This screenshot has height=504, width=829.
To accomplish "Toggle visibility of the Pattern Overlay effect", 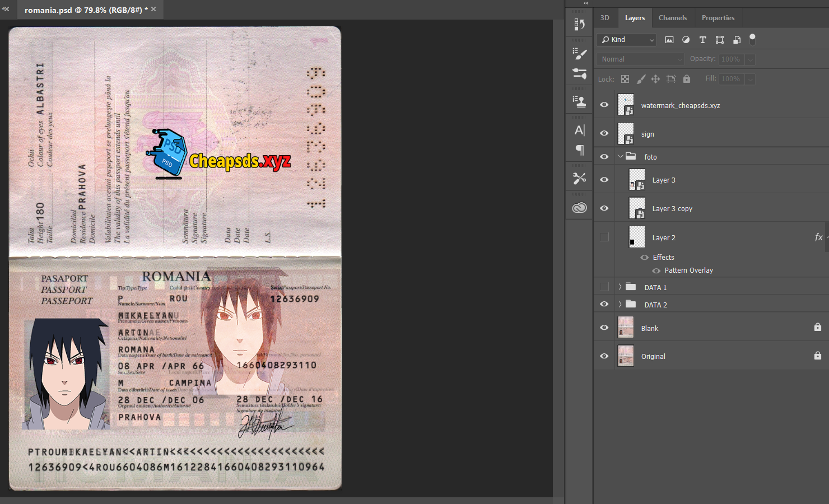I will point(656,270).
